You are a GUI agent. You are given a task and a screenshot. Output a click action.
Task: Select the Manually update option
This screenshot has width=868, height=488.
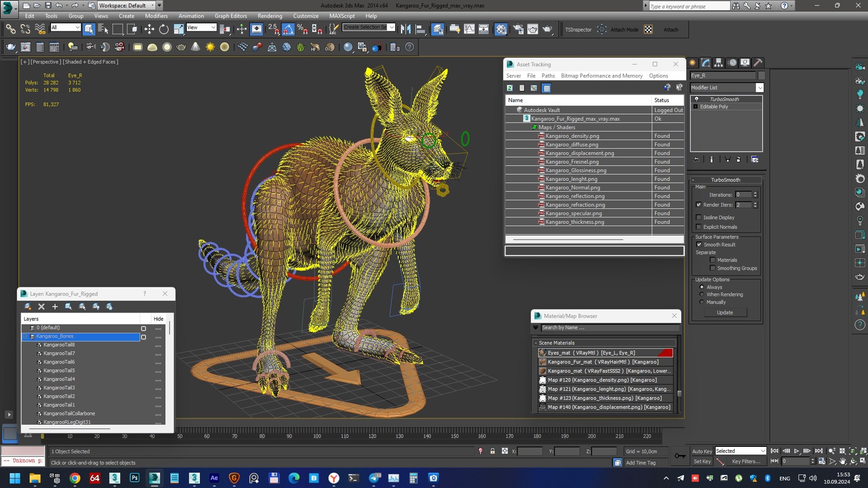tap(702, 302)
